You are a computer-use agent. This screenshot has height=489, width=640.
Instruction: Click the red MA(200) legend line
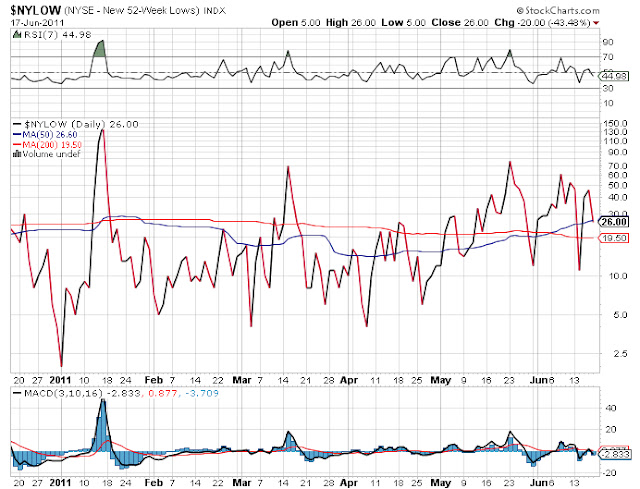[17, 144]
